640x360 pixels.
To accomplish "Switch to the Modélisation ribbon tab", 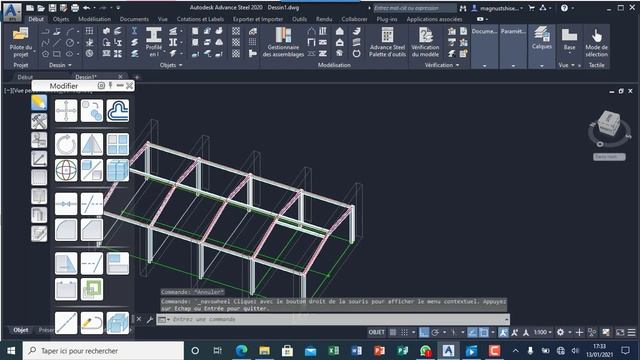I will point(95,19).
